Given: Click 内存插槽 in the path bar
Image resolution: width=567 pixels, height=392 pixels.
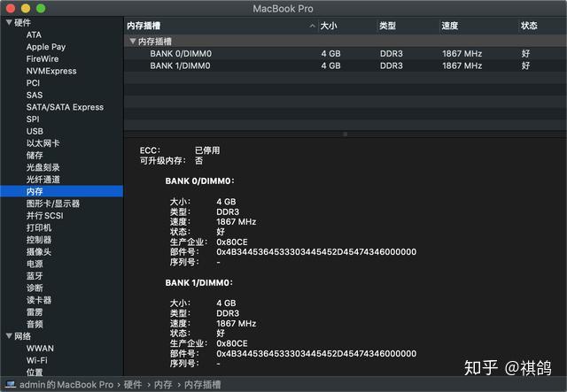Looking at the screenshot, I should click(x=202, y=384).
